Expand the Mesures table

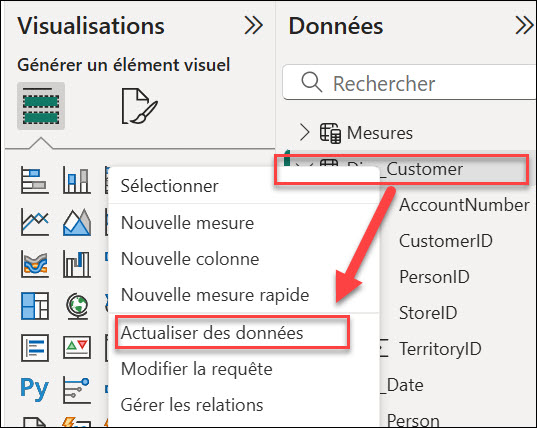click(304, 133)
